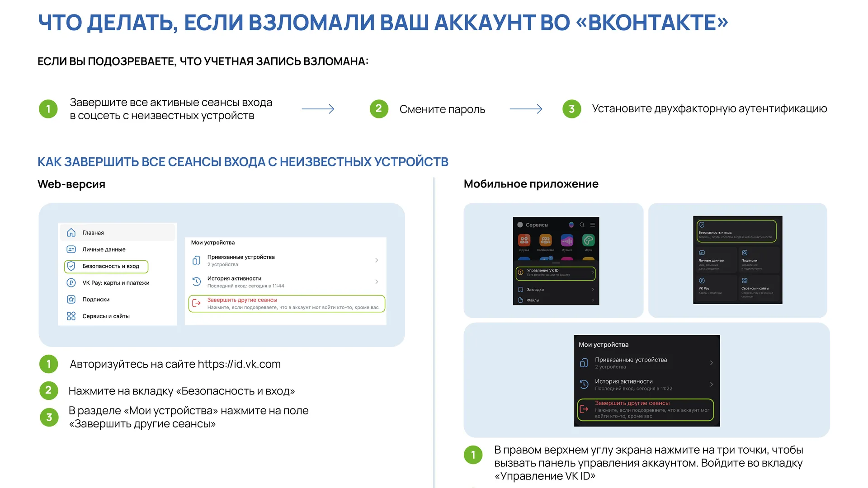Tap the file icon beside Файлы

(520, 300)
